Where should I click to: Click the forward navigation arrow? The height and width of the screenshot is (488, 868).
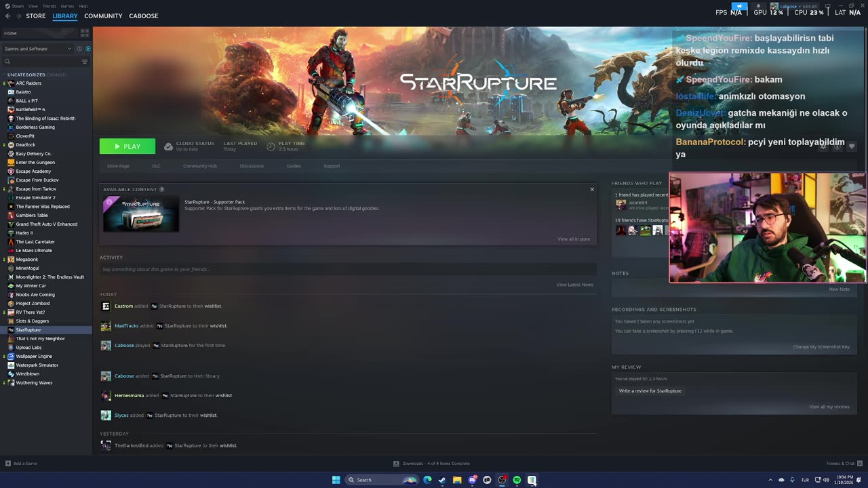point(18,16)
